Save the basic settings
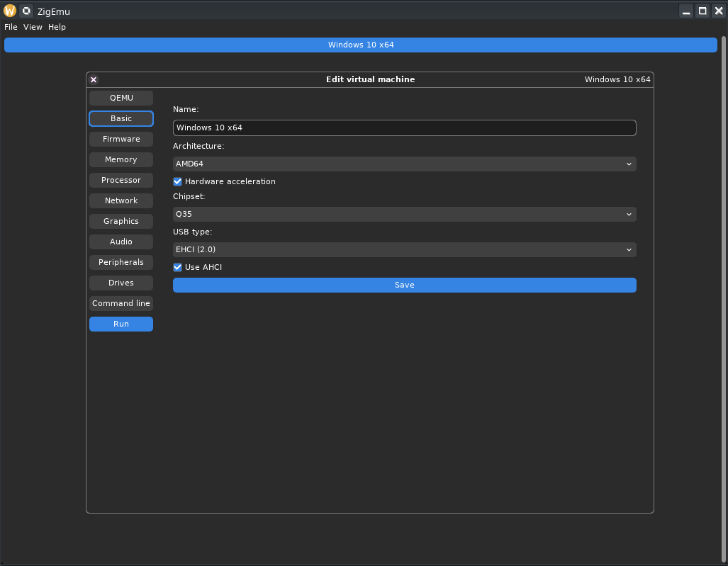Image resolution: width=728 pixels, height=566 pixels. point(404,285)
